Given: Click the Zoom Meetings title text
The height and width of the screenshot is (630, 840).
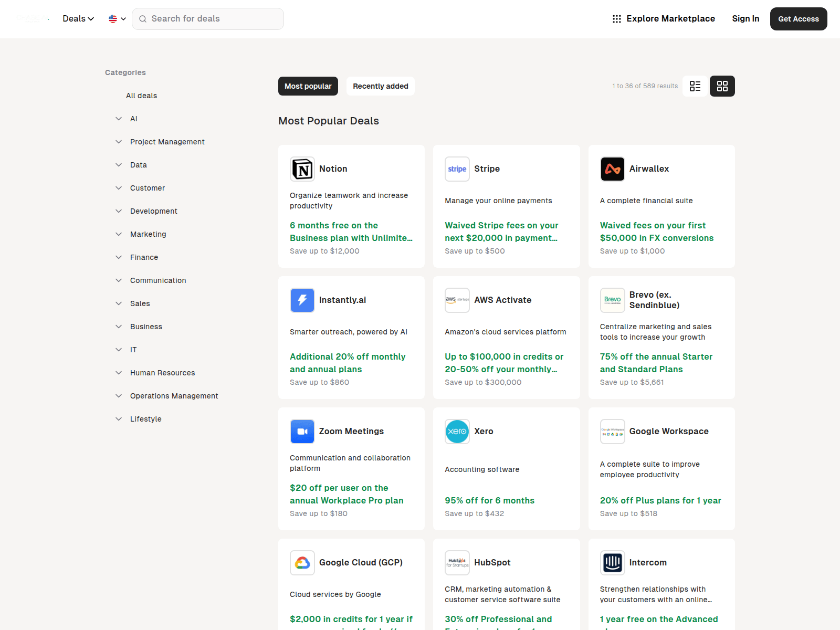Looking at the screenshot, I should click(x=351, y=432).
